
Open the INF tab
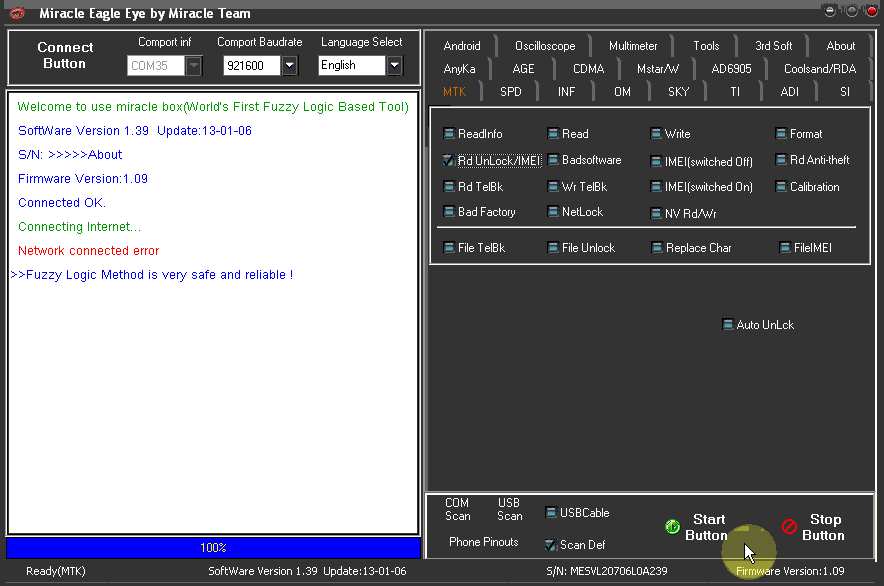click(567, 92)
